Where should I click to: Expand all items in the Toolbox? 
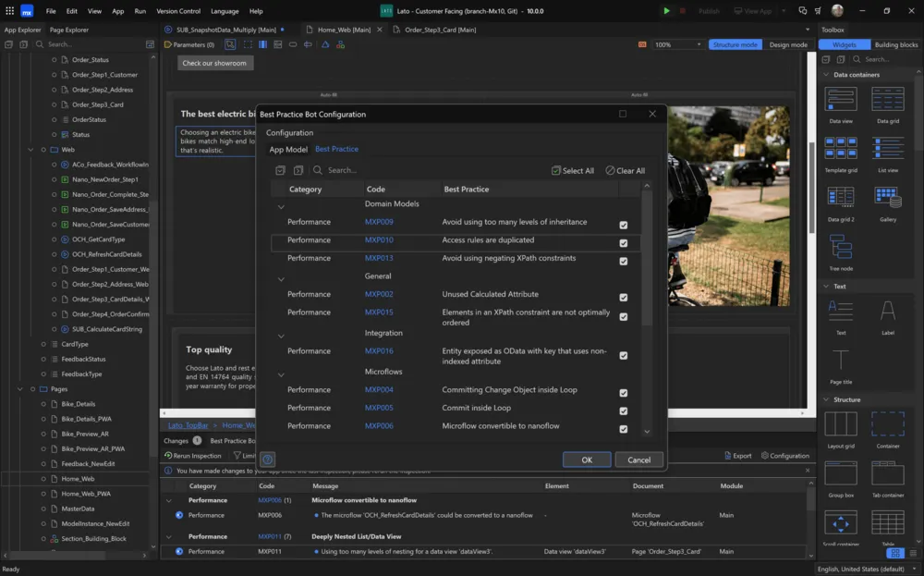(x=825, y=59)
